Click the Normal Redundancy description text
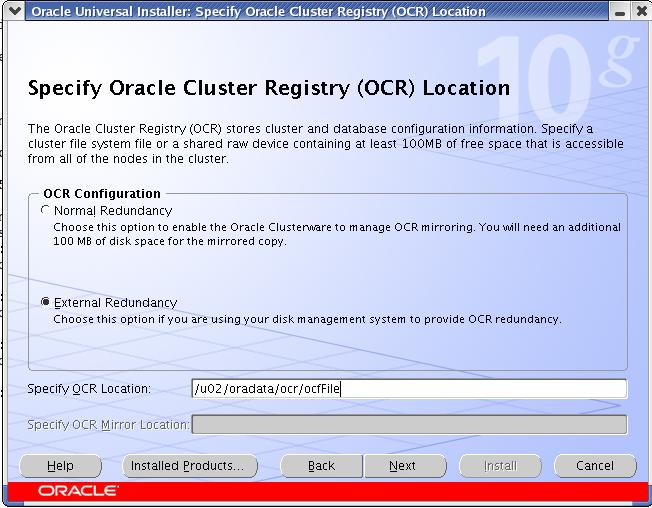The height and width of the screenshot is (508, 652). 337,234
